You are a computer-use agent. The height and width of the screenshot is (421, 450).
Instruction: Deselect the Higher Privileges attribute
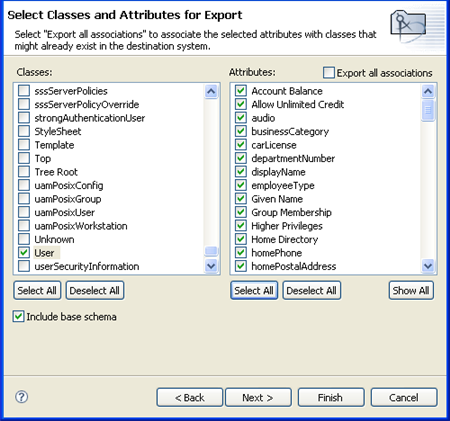point(241,226)
